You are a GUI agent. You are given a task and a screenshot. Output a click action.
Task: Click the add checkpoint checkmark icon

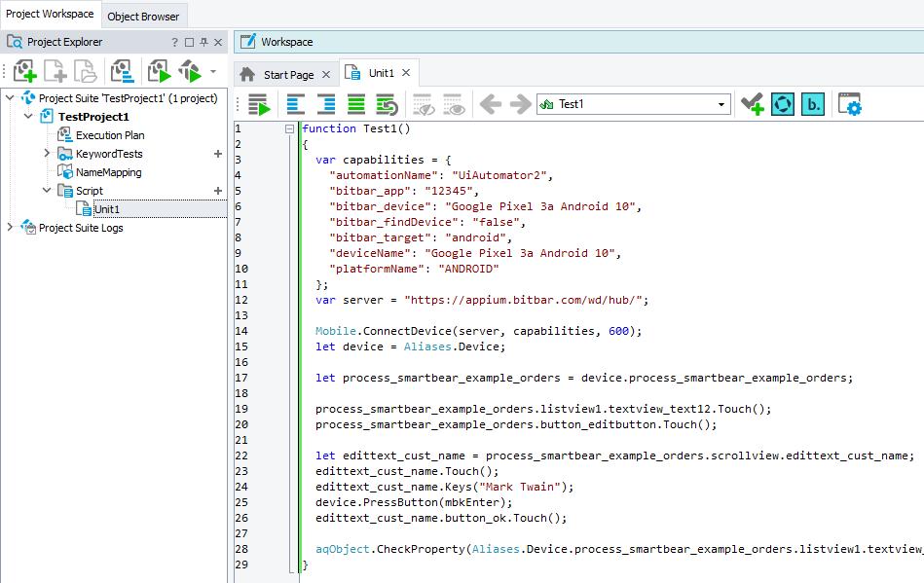751,105
